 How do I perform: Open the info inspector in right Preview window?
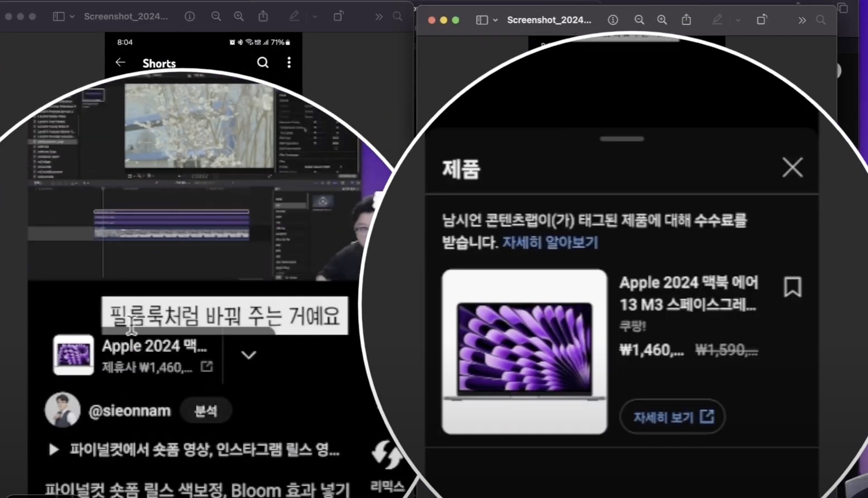tap(613, 20)
